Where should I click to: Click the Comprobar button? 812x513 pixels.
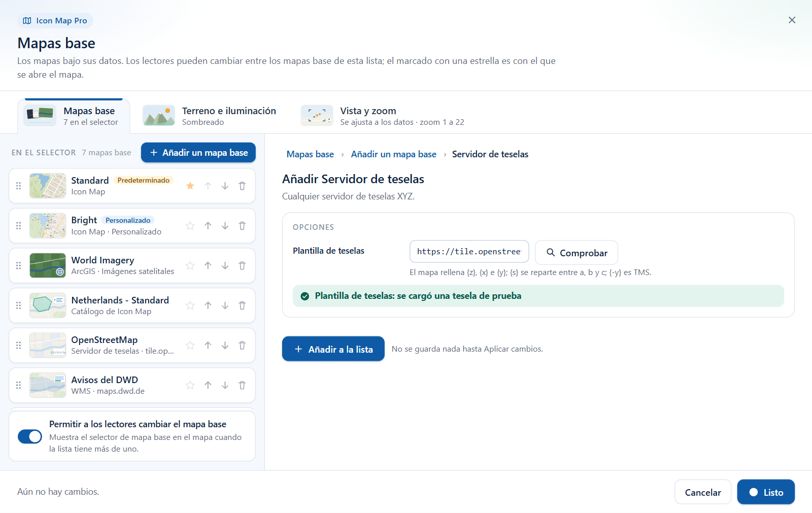[x=577, y=252]
